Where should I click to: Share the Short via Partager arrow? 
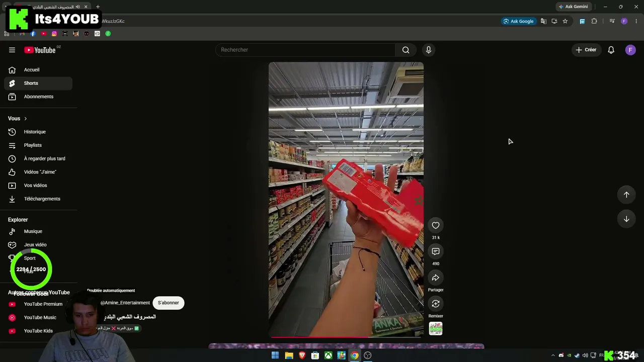click(436, 278)
